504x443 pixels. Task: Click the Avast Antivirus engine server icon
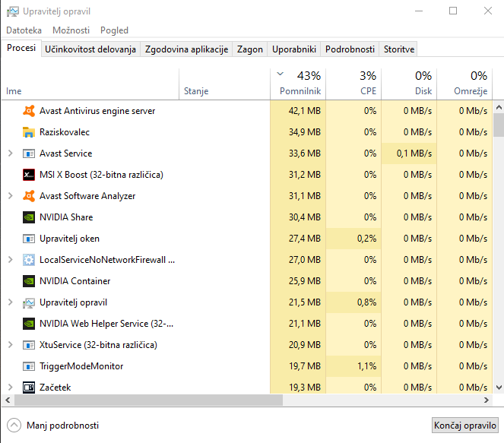click(29, 111)
